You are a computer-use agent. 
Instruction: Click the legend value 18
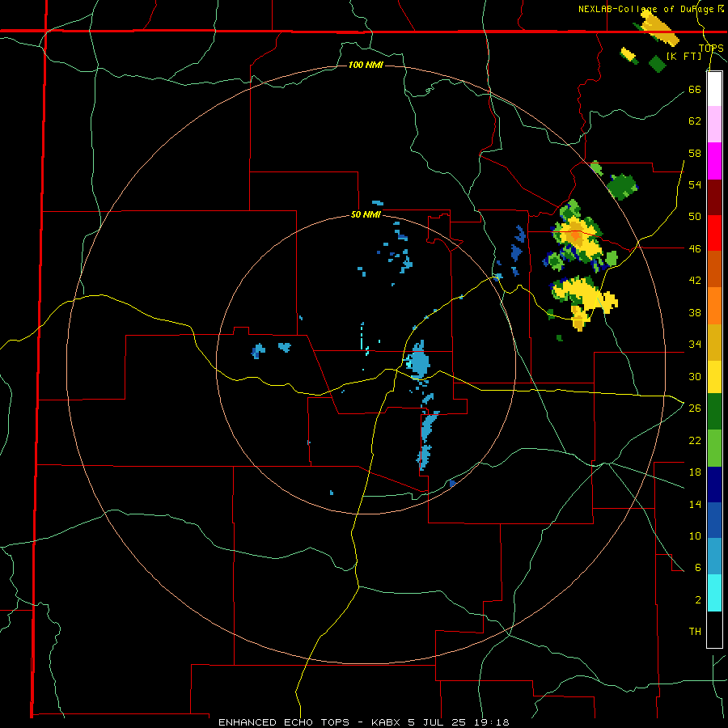tap(695, 472)
